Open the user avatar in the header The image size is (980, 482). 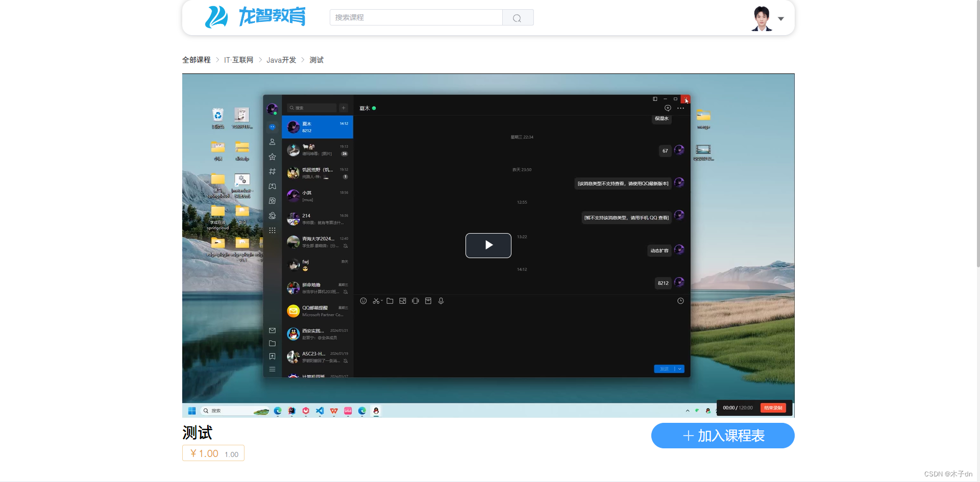click(x=762, y=18)
